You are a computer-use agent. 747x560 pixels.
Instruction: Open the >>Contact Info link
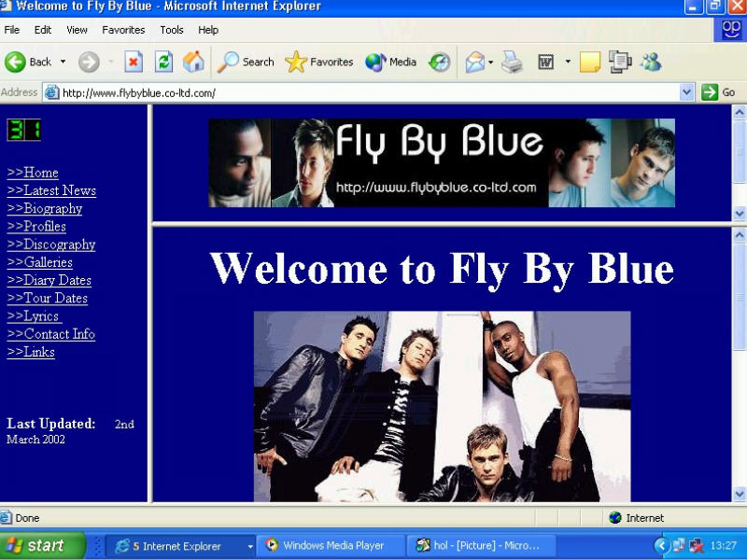pyautogui.click(x=51, y=334)
